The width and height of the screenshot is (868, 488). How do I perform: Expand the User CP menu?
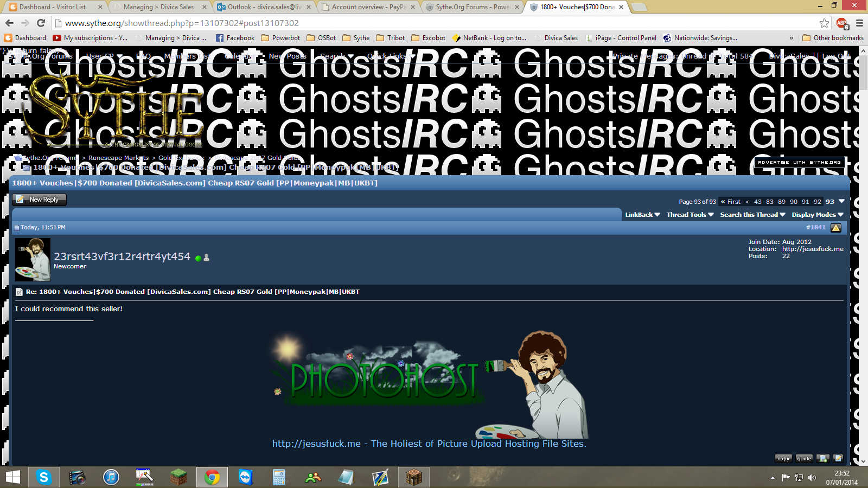tap(104, 56)
